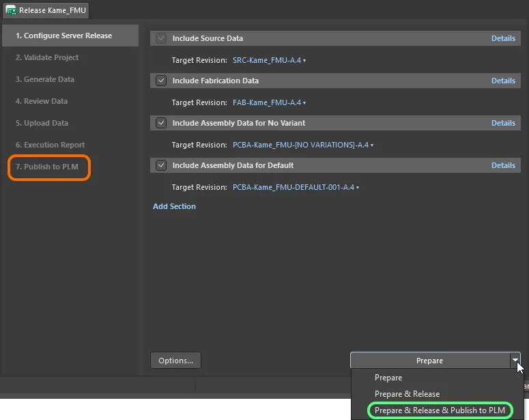
Task: Open Details for Assembly Data for Default
Action: click(503, 165)
